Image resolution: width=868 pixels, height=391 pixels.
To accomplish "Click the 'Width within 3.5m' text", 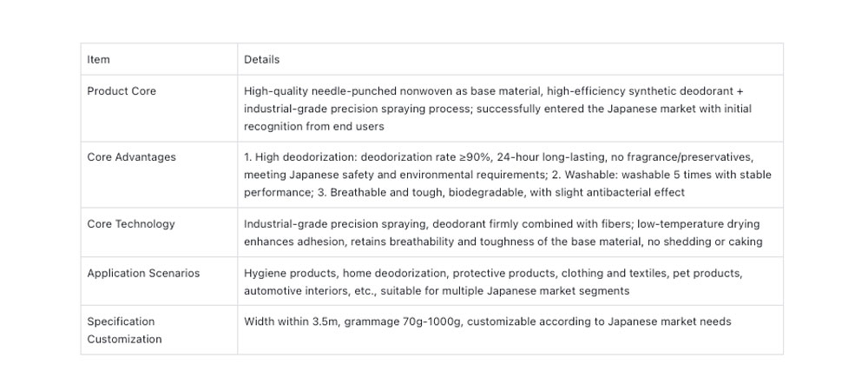I will click(290, 321).
